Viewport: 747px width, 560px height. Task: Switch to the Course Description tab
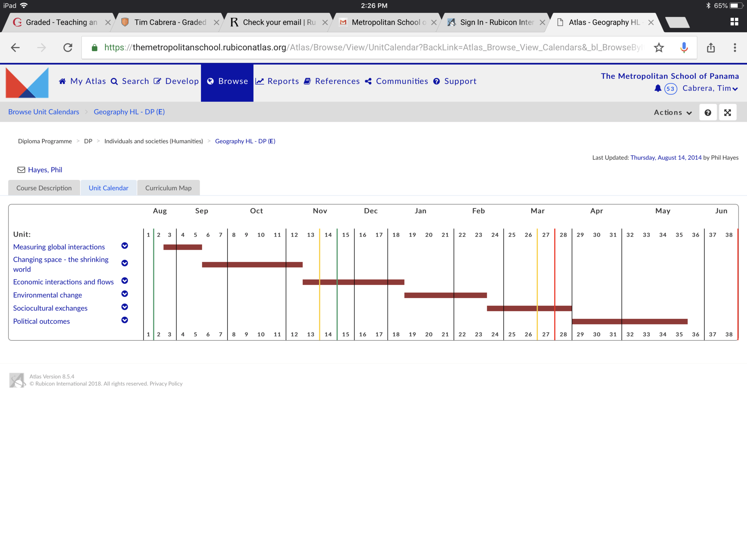[44, 188]
